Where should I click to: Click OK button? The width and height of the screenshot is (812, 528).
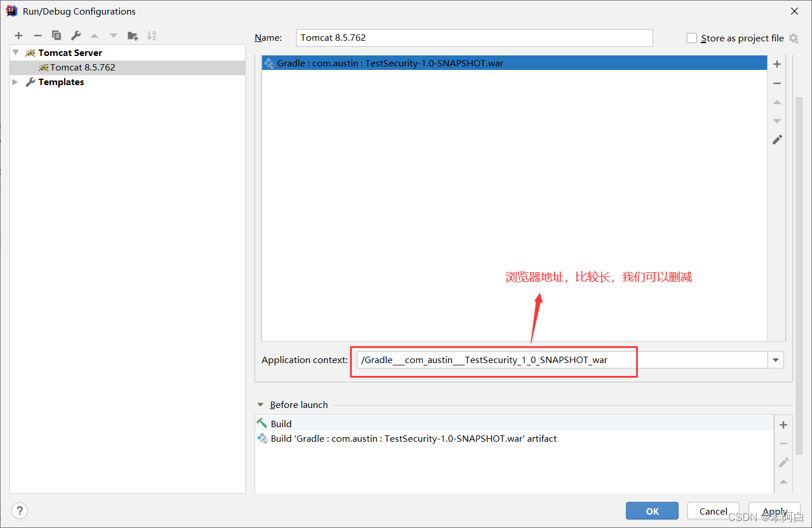(x=652, y=511)
